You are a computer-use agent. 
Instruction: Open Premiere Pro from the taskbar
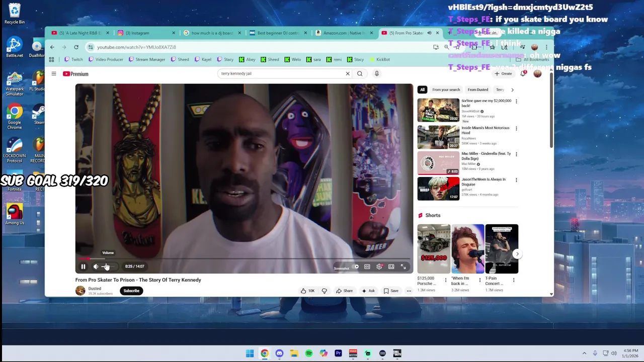pyautogui.click(x=338, y=353)
